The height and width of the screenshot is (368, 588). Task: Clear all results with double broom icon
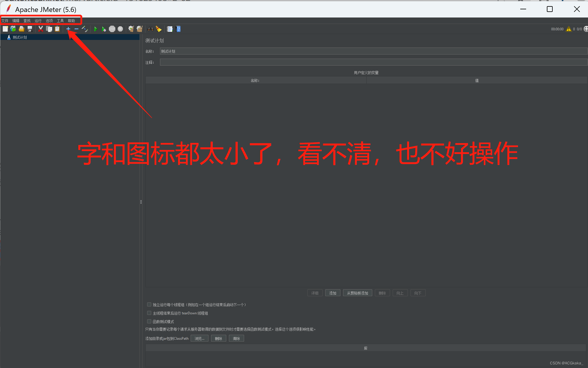140,29
